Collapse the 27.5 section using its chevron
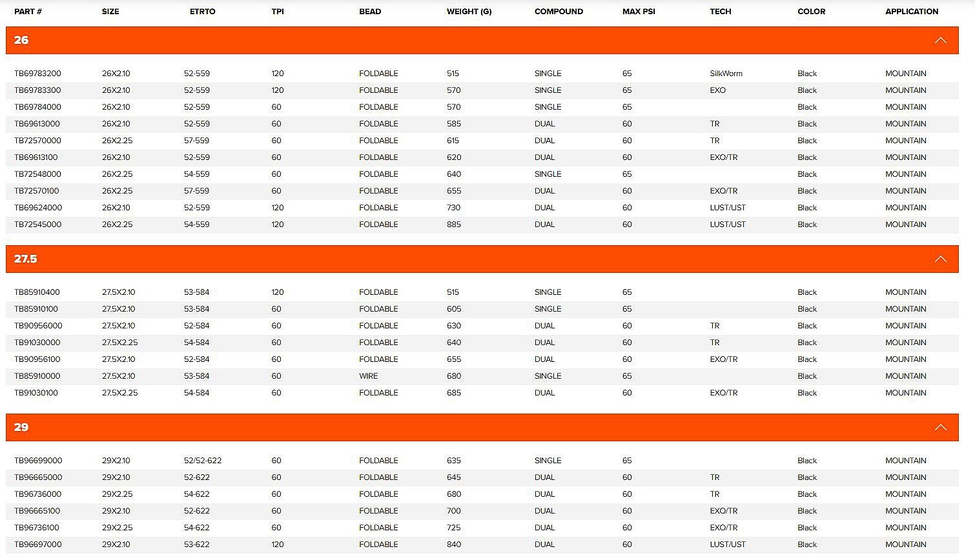The height and width of the screenshot is (560, 975). coord(940,259)
